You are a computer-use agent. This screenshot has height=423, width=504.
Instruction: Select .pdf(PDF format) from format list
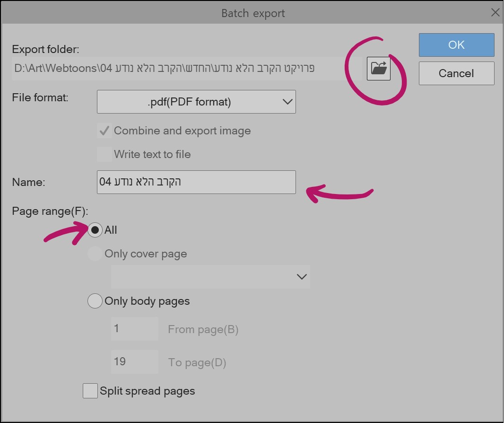coord(196,102)
